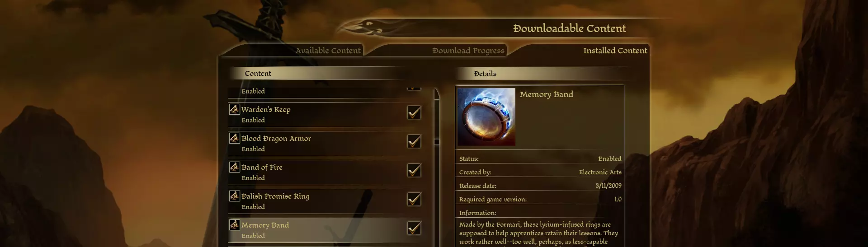Untick the Dalish Promise Ring checkbox

414,199
